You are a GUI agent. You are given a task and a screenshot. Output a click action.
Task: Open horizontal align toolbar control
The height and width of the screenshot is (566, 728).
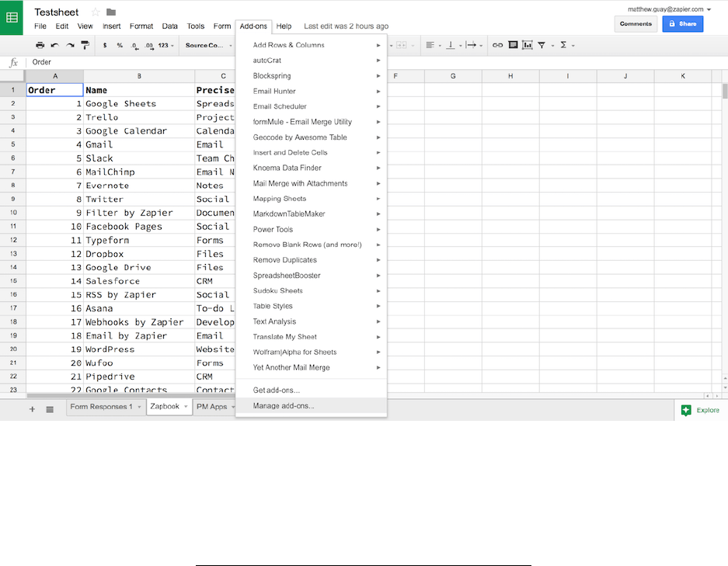[434, 45]
